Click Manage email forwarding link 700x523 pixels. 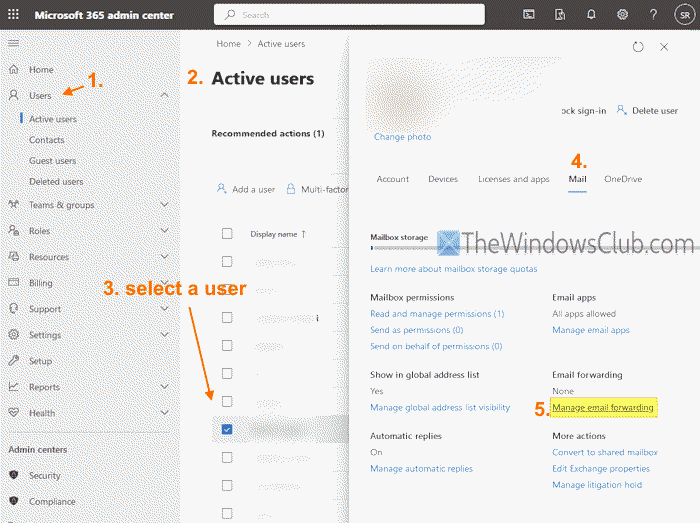[603, 407]
